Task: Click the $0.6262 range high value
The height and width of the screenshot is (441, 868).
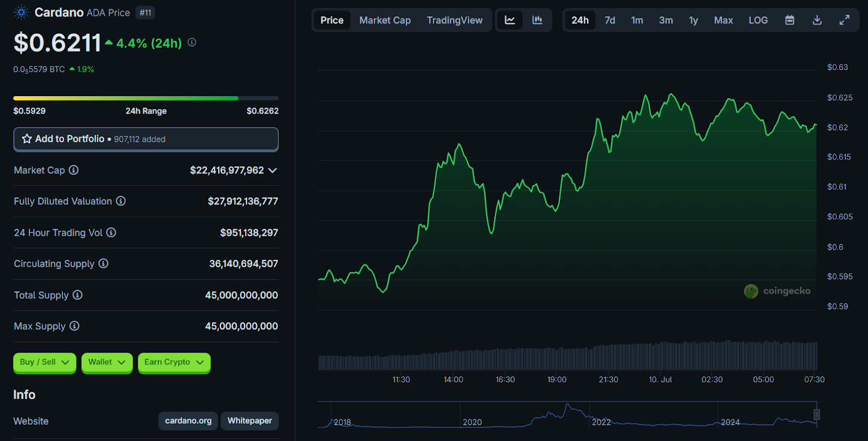Action: pyautogui.click(x=263, y=111)
